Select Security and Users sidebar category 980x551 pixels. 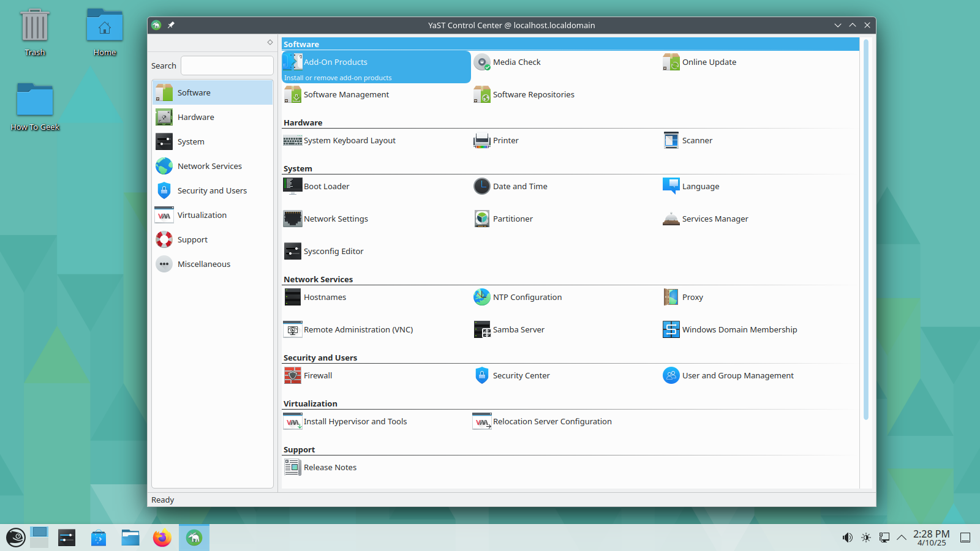[x=213, y=191]
